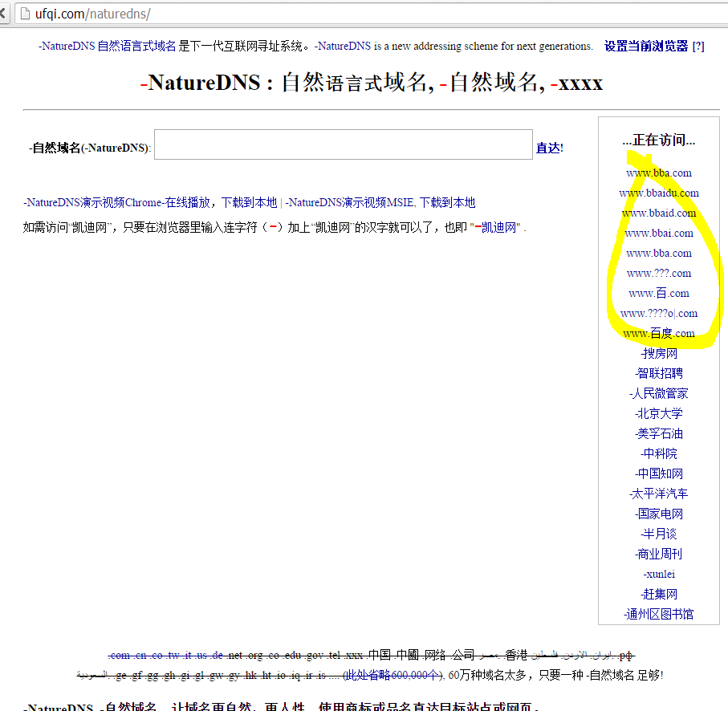Click the 此处省略600,000个 link

coord(392,675)
